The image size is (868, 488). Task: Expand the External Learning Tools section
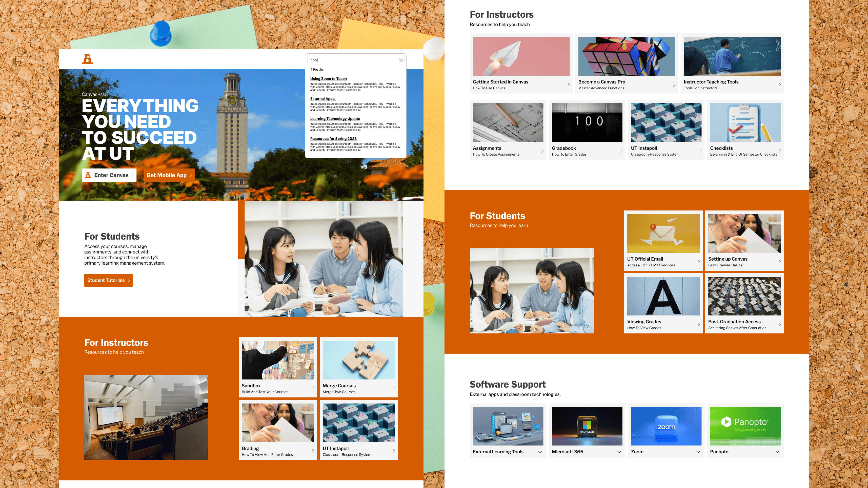click(x=540, y=452)
